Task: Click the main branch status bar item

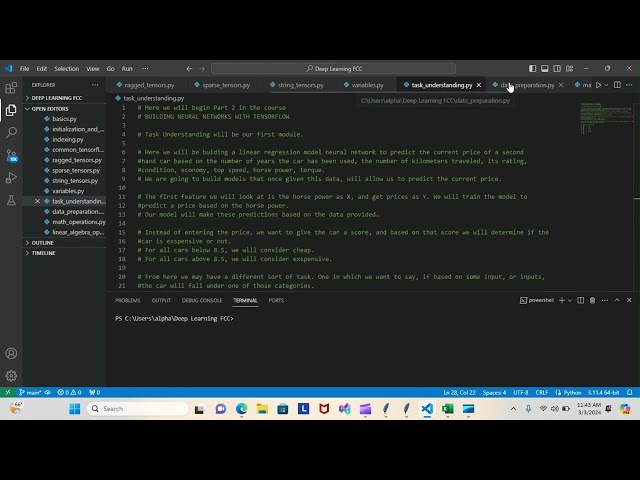Action: coord(30,393)
